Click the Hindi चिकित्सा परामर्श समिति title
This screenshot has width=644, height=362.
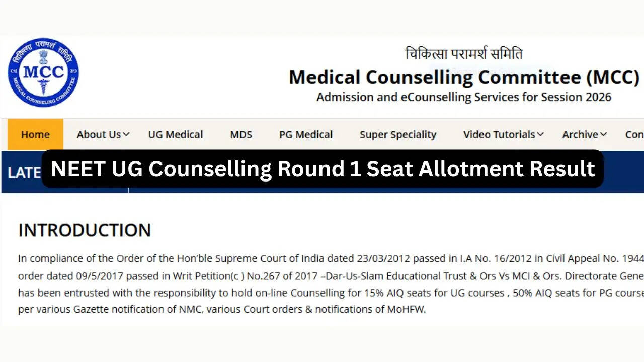coord(464,53)
